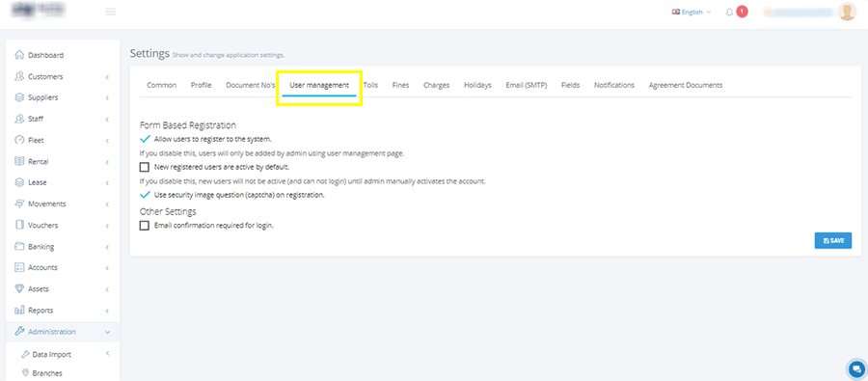Expand the Customers menu chevron

(x=107, y=77)
